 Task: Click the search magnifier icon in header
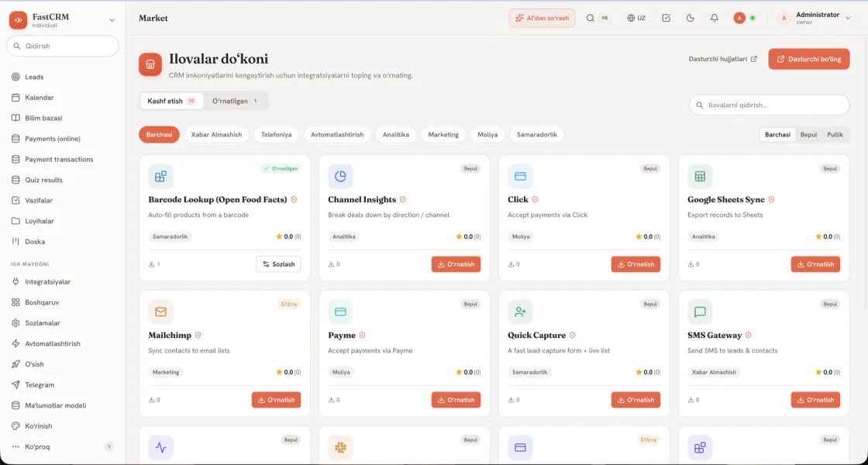click(x=591, y=18)
